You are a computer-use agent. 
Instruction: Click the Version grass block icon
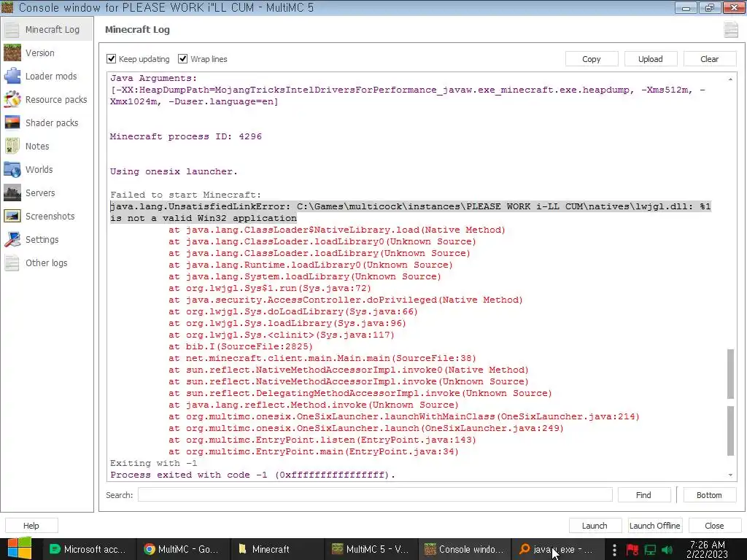(12, 52)
